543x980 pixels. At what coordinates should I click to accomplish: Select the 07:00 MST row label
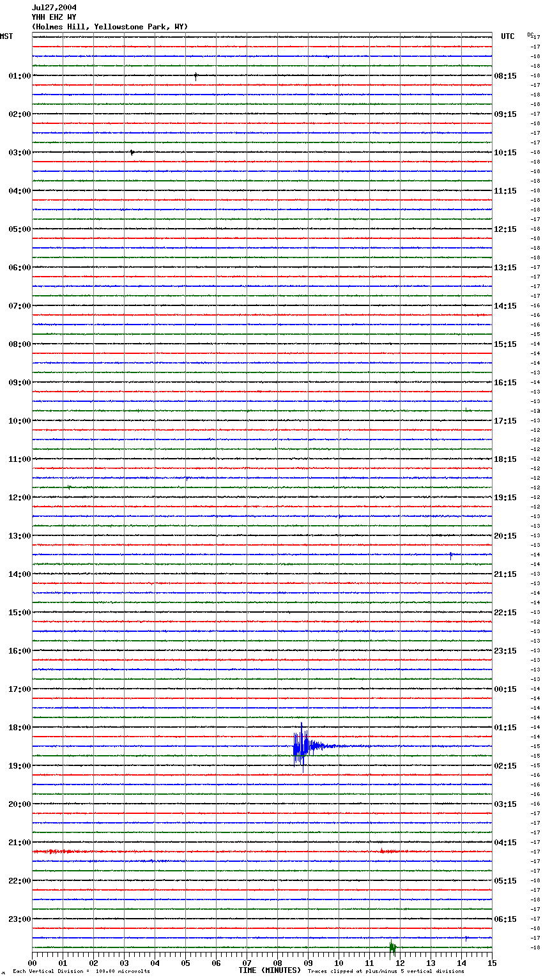tap(20, 306)
